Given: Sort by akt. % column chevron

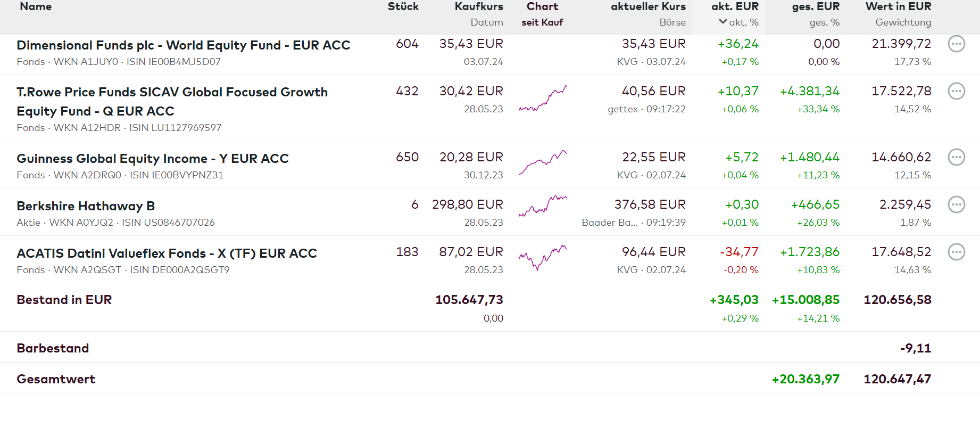Looking at the screenshot, I should click(x=723, y=22).
